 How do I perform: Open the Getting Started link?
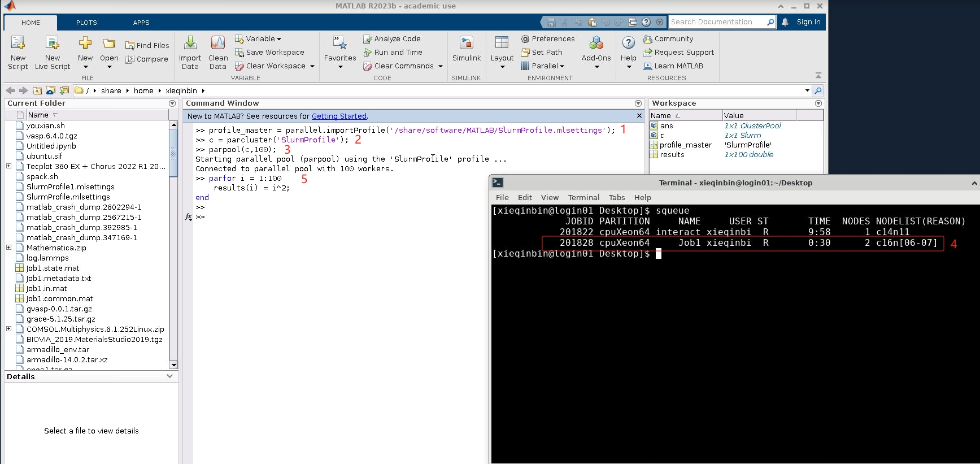[x=339, y=116]
